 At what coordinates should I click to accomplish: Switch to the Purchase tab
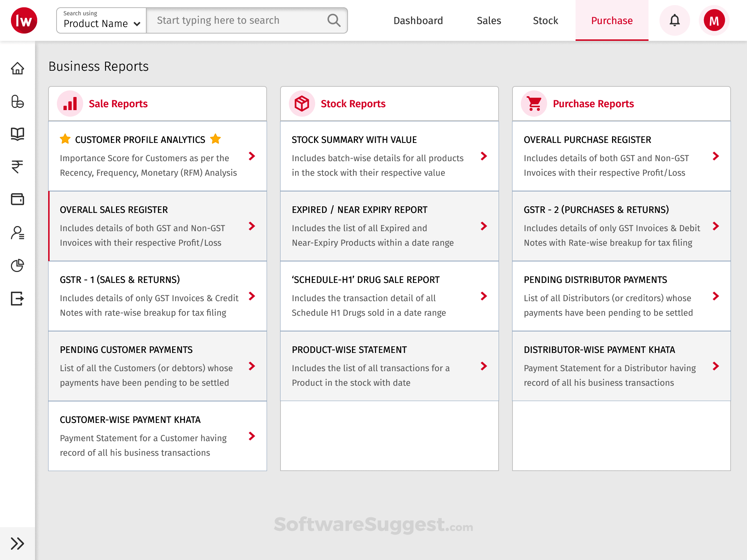coord(612,20)
